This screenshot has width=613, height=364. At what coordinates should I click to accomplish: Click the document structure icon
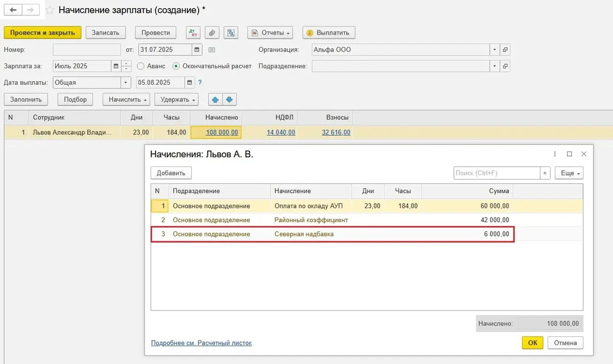(x=231, y=33)
